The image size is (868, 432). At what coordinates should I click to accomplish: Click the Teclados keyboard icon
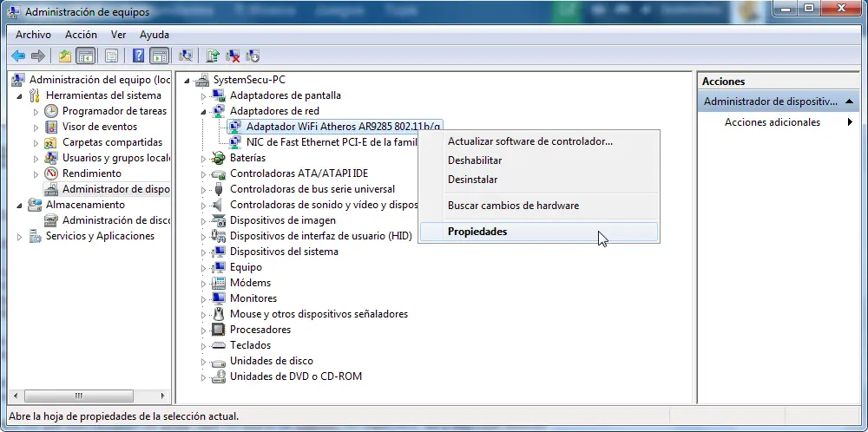(219, 345)
